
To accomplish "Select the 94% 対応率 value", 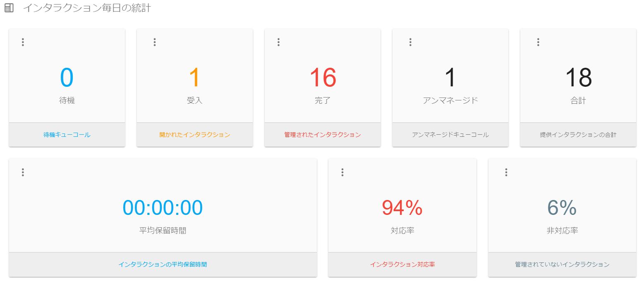I will 402,208.
